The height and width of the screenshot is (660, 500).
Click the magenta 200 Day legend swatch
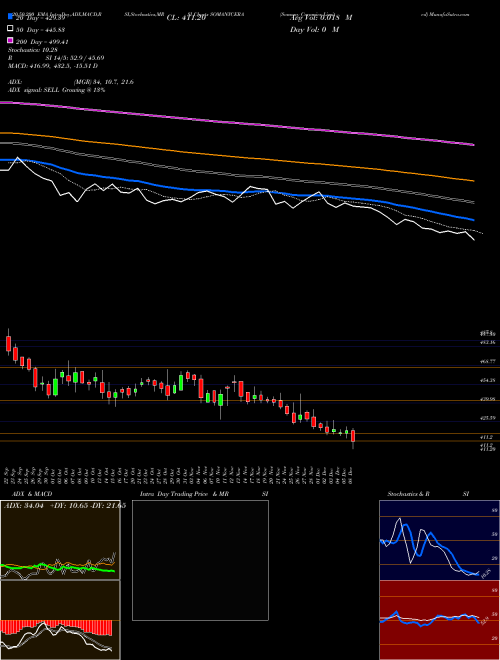(x=11, y=41)
